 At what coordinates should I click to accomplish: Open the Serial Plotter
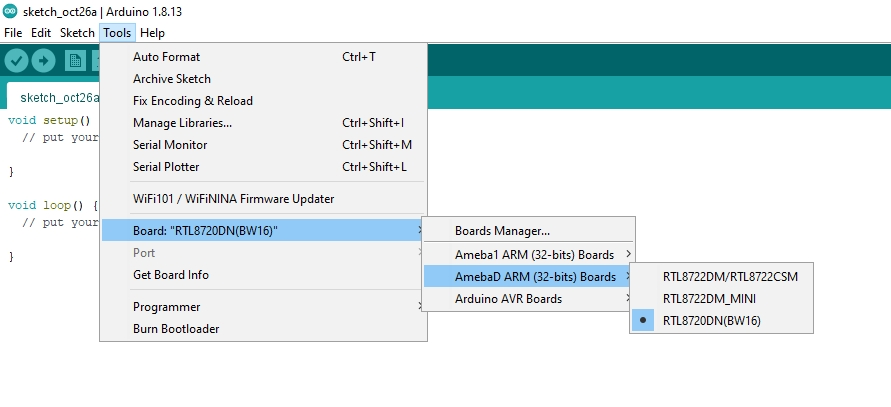coord(264,167)
